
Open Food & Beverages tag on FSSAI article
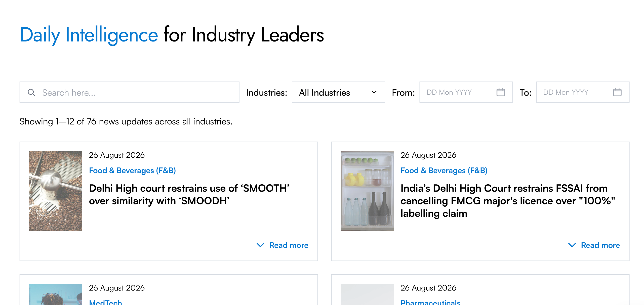[x=444, y=170]
